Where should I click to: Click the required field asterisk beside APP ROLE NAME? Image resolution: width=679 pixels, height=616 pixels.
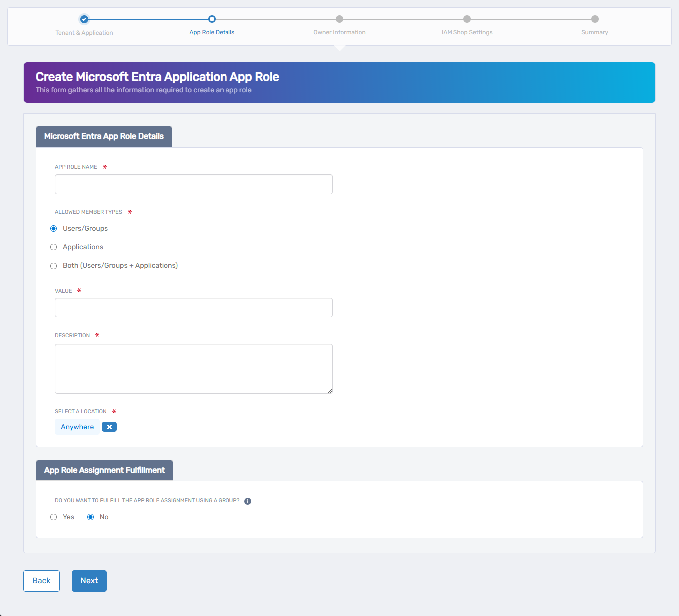(104, 167)
